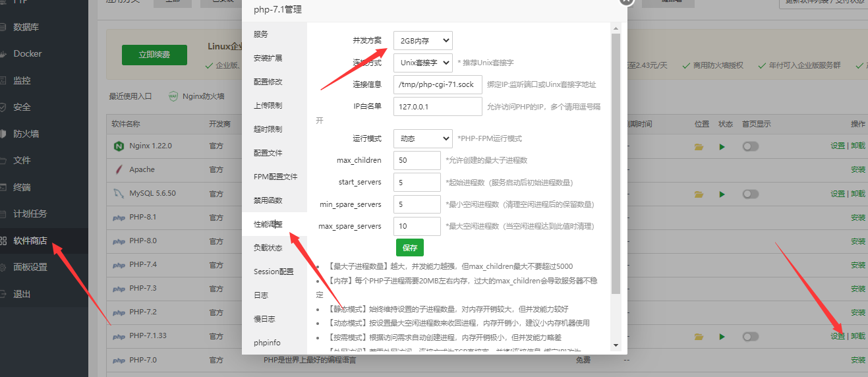Click the dialog scrollbar down arrow

(x=616, y=345)
